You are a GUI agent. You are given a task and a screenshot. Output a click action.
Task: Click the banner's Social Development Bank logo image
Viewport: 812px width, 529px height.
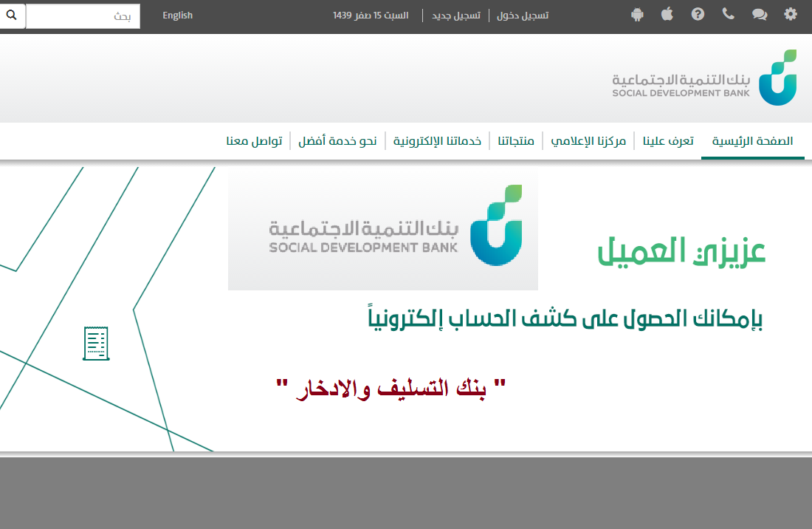(382, 228)
